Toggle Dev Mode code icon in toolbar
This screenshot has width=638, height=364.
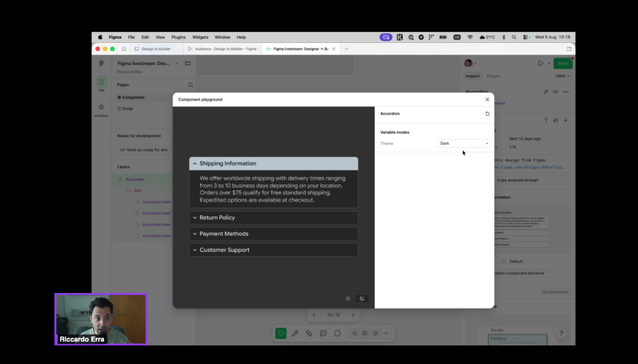pos(386,334)
